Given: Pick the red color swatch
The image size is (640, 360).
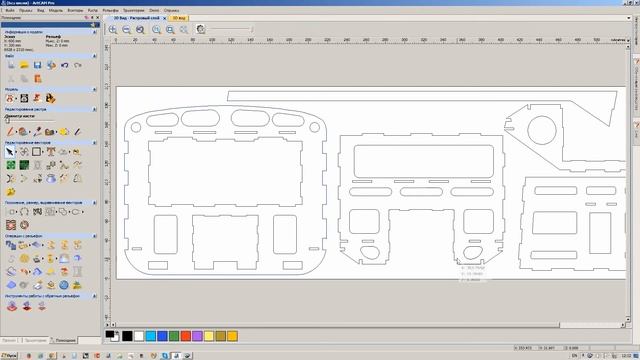Looking at the screenshot, I should 186,336.
